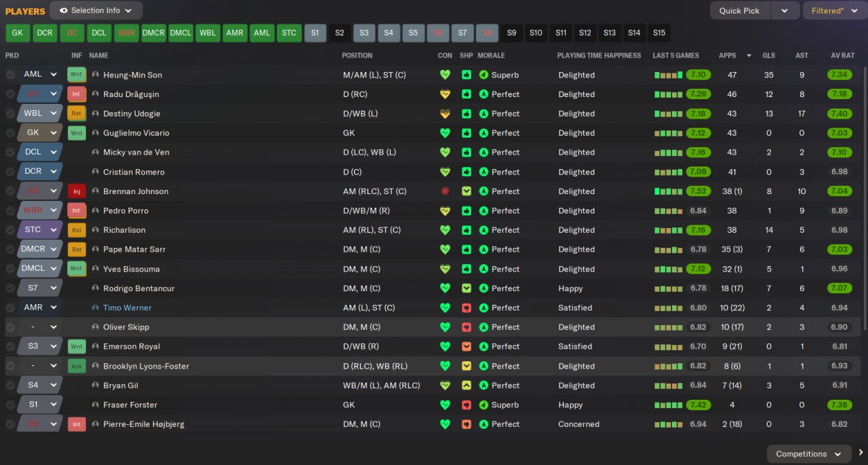Click Emerson Royal's Wnt status icon
The height and width of the screenshot is (465, 868).
coord(77,346)
